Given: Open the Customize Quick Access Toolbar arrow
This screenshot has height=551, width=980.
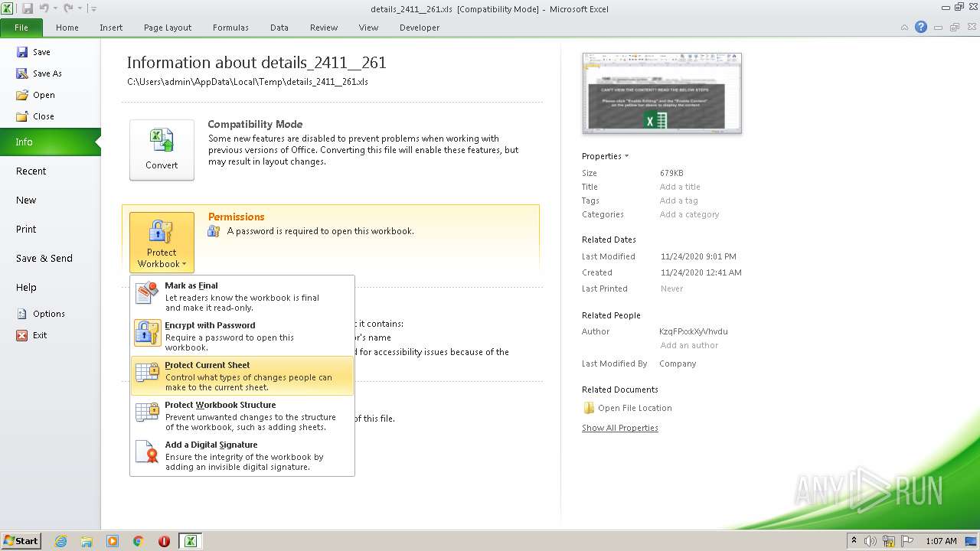Looking at the screenshot, I should (x=93, y=8).
